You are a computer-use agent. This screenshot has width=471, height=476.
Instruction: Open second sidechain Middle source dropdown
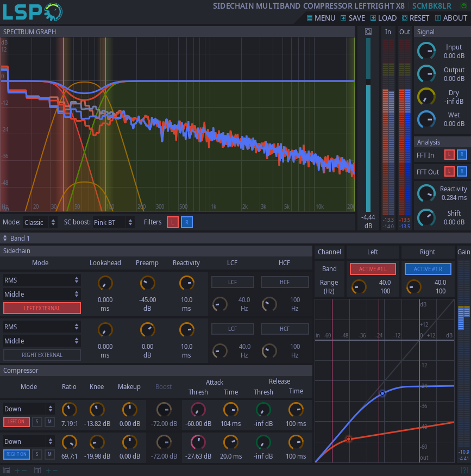pos(42,341)
